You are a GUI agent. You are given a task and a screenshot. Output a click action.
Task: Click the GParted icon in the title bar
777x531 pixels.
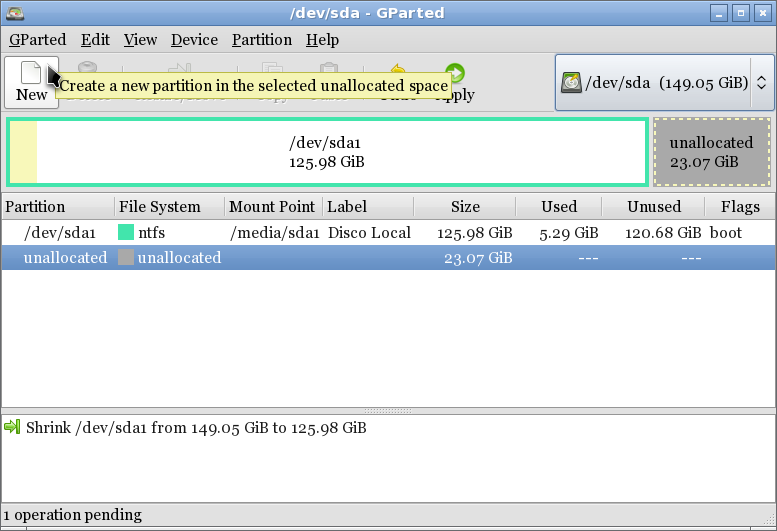13,13
